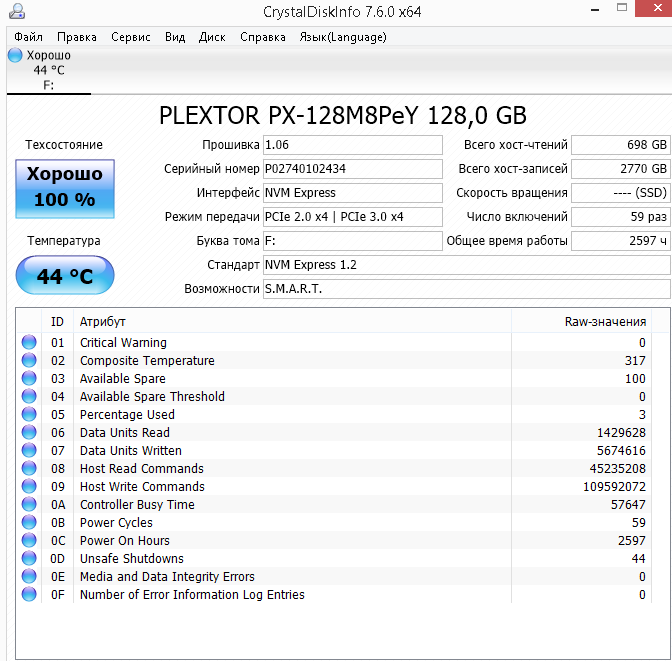The height and width of the screenshot is (661, 672).
Task: Click raw value 57647
Action: pyautogui.click(x=628, y=505)
